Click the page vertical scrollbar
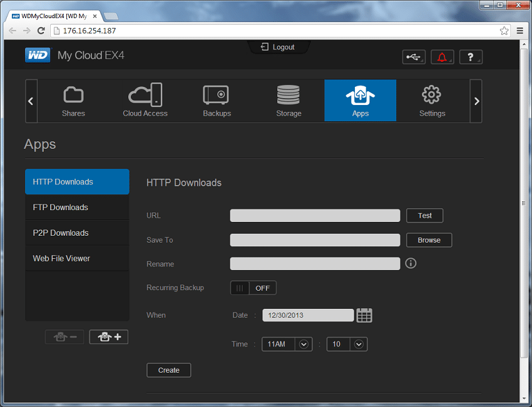The width and height of the screenshot is (532, 407). [523, 203]
